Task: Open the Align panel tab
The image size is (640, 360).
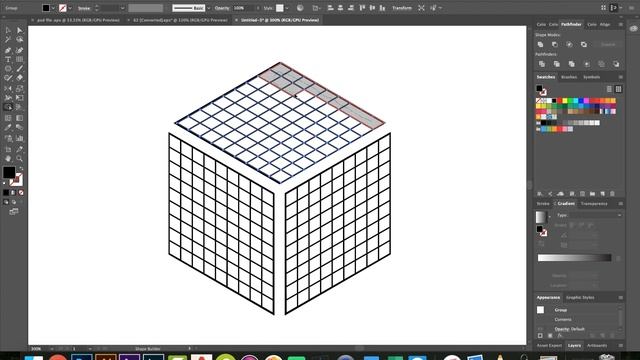Action: pos(605,24)
